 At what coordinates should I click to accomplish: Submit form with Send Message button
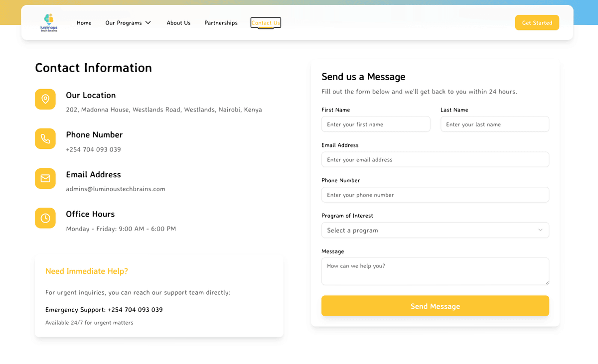435,306
